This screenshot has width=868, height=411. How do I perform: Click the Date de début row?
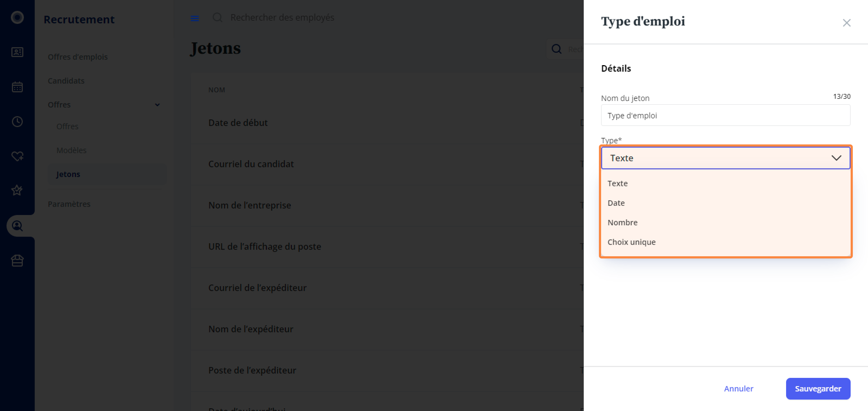(387, 123)
